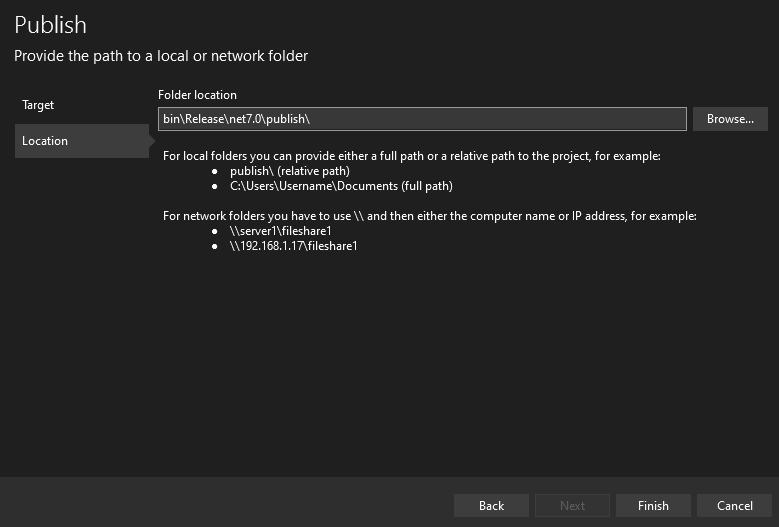The height and width of the screenshot is (527, 779).
Task: Click the network folders help sentence
Action: tap(430, 216)
